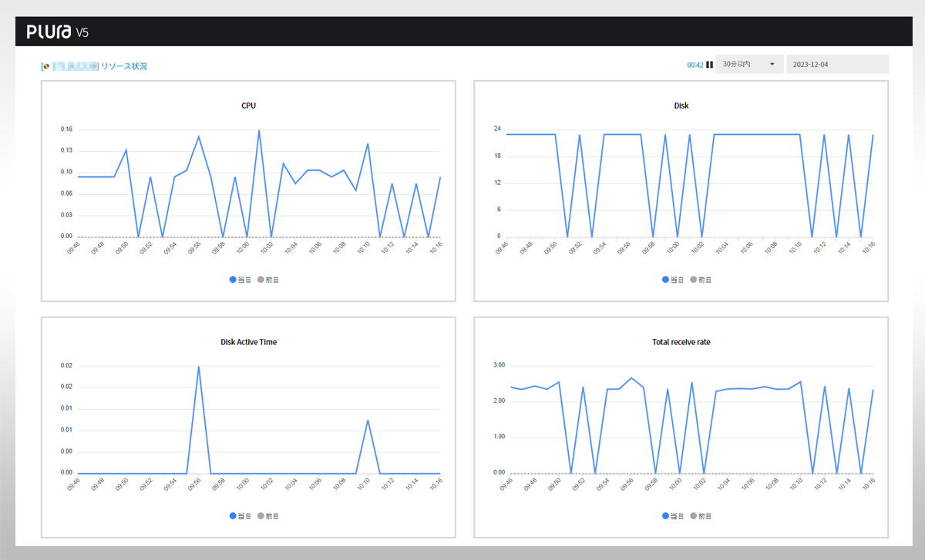Toggle 当日 legend in Disk Active Time chart
925x560 pixels.
[x=240, y=516]
